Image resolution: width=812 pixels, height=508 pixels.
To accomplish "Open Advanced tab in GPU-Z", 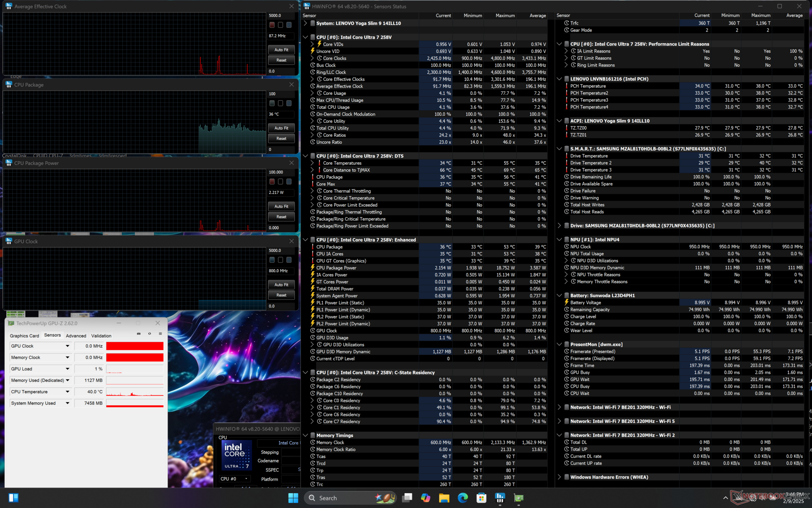I will pyautogui.click(x=76, y=336).
